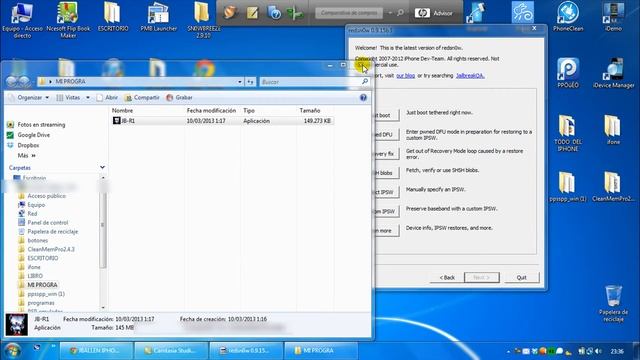
Task: Select CleanMemPro2.4.3 folder in tree
Action: (47, 249)
